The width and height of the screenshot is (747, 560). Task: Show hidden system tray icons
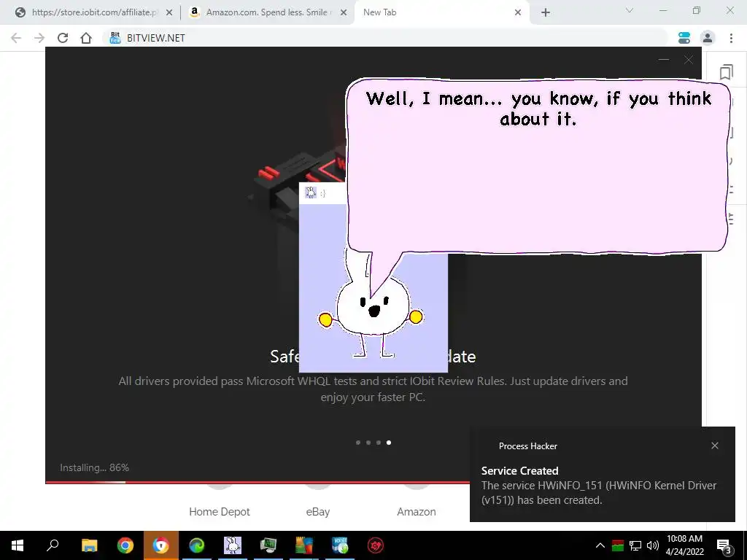click(x=600, y=545)
